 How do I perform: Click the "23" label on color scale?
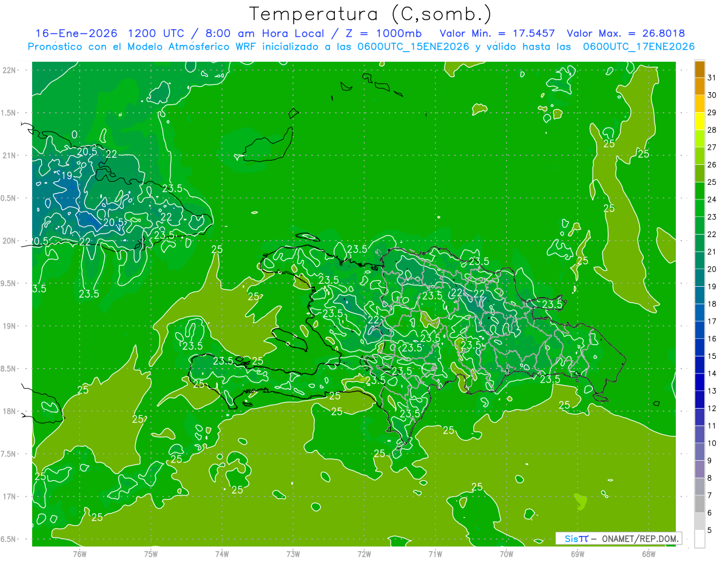pos(712,217)
